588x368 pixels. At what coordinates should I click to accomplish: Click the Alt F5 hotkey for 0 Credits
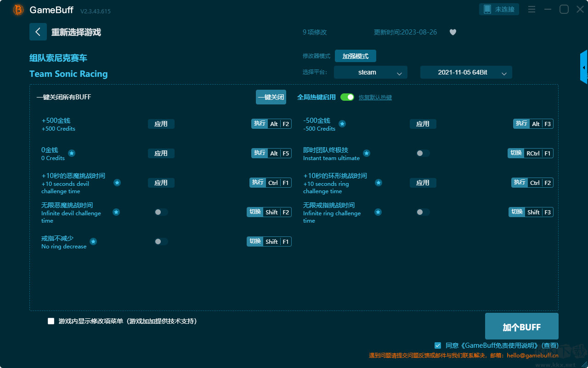tap(271, 153)
